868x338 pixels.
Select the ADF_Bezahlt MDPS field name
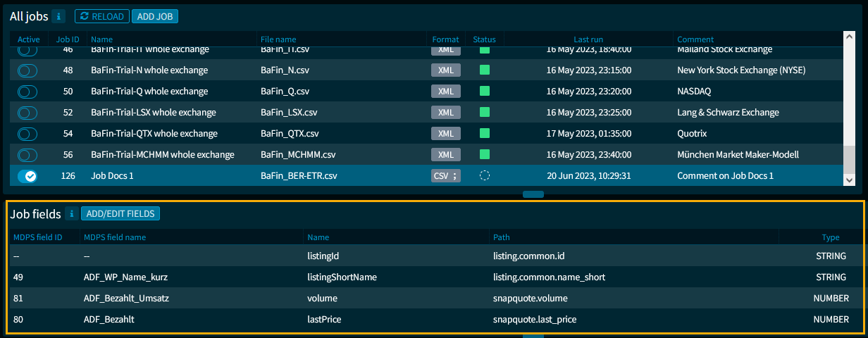tap(109, 320)
